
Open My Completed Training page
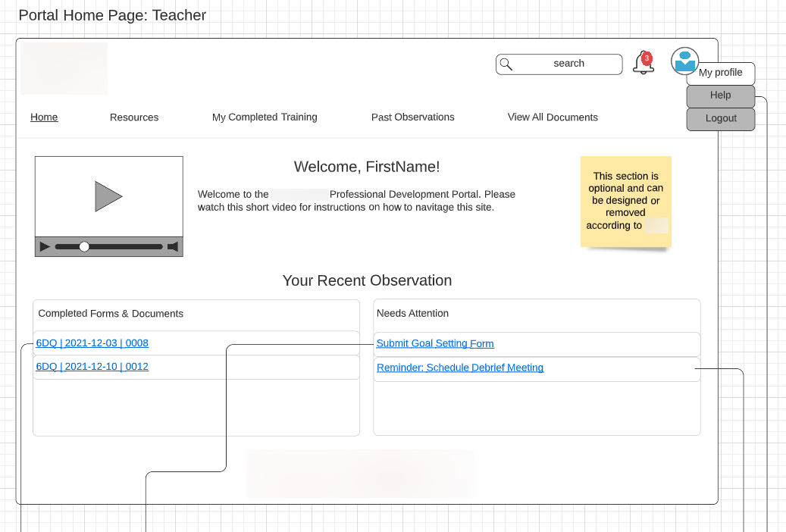click(265, 117)
